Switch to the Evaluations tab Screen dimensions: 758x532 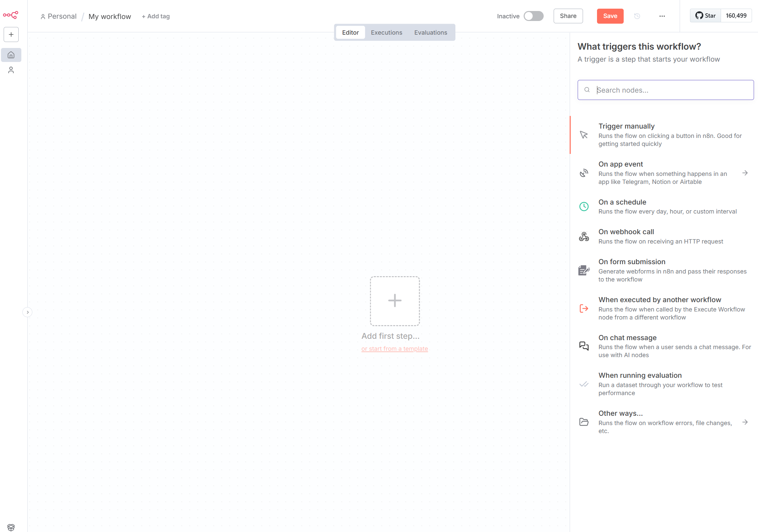[x=430, y=32]
